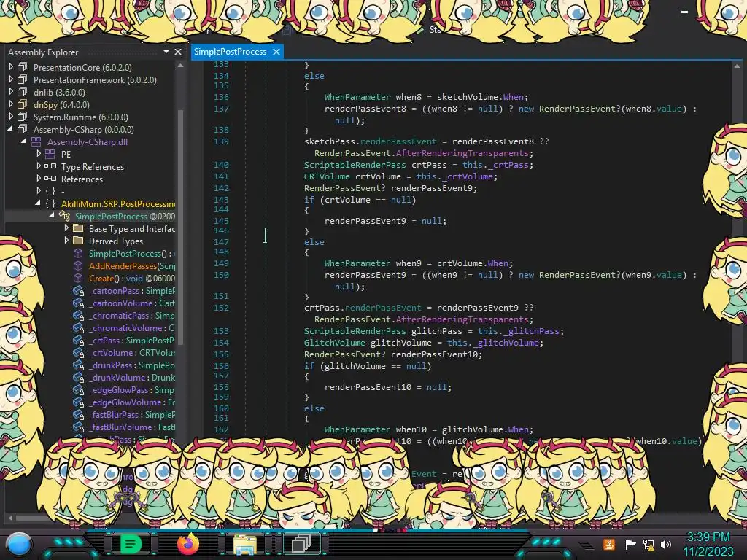The image size is (747, 560).
Task: Expand the dnSpy (6.4.0.0) node
Action: tap(10, 104)
